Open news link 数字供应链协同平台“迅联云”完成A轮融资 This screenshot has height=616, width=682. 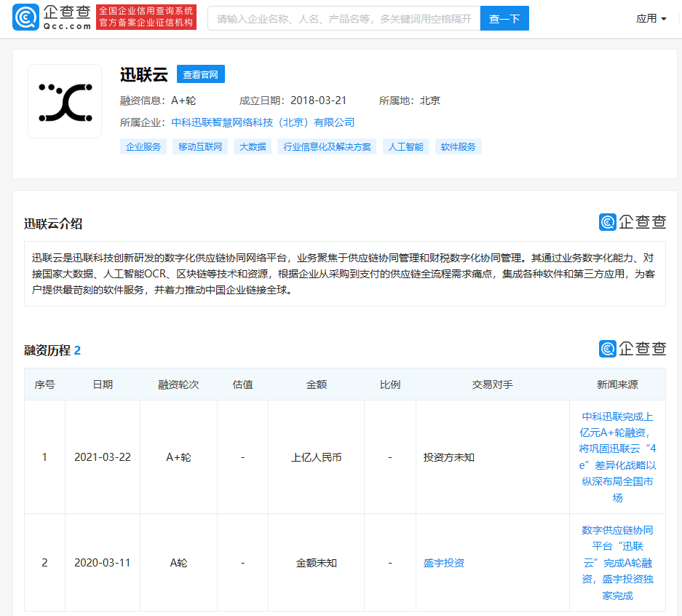click(617, 563)
